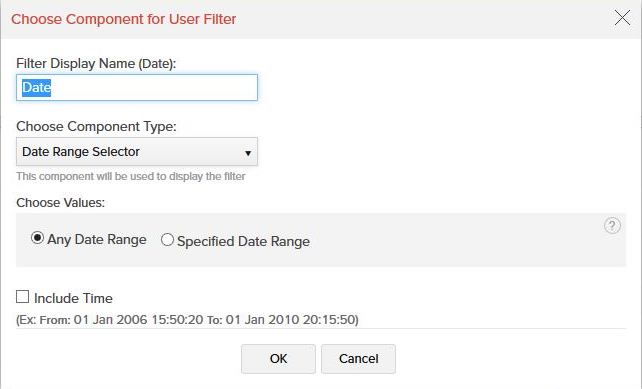
Task: Click the hint text about displaying the filter
Action: pos(131,176)
